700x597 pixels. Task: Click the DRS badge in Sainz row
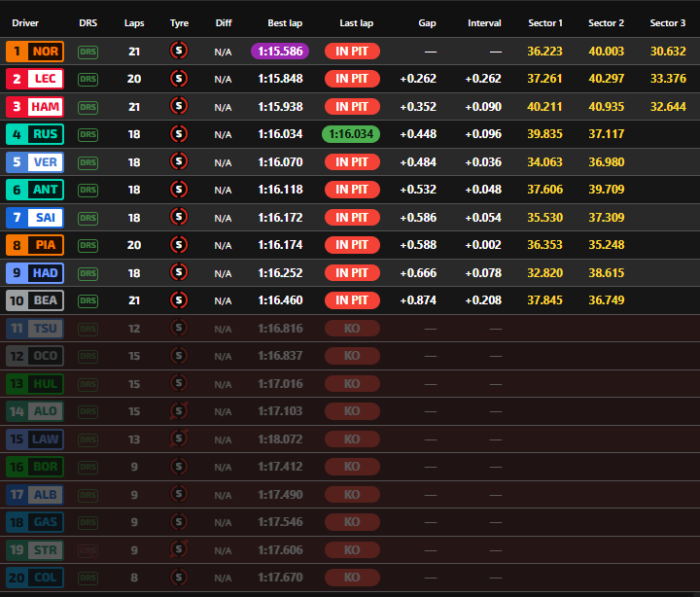[88, 218]
